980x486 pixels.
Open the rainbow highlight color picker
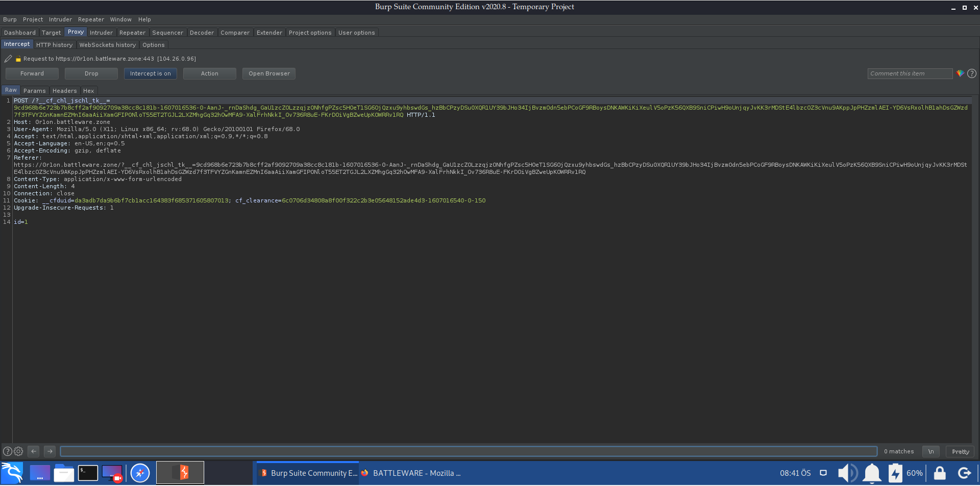pos(960,73)
